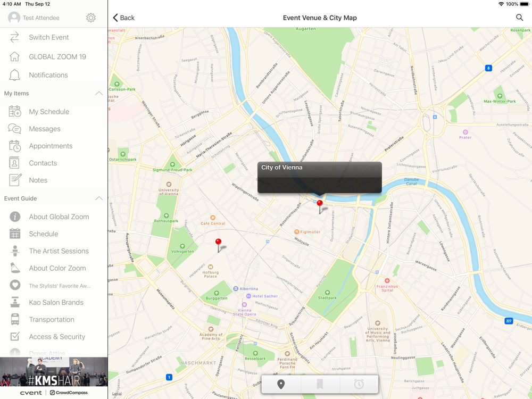The height and width of the screenshot is (399, 532).
Task: Tap the Burggarten park marker
Action: (217, 295)
